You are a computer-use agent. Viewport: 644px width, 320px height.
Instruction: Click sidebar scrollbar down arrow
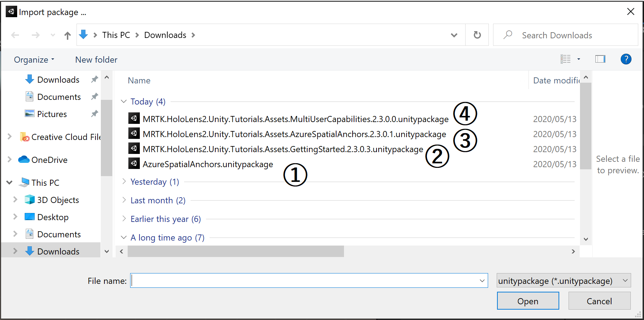click(x=107, y=251)
